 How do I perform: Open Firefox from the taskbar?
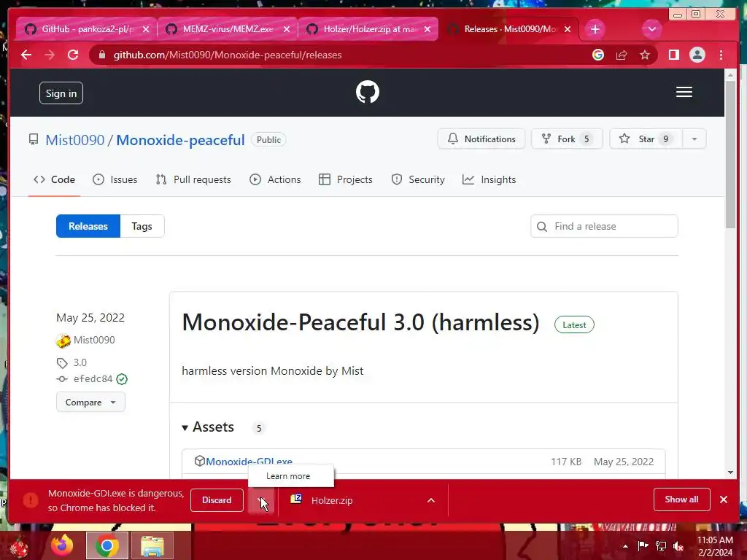click(62, 545)
